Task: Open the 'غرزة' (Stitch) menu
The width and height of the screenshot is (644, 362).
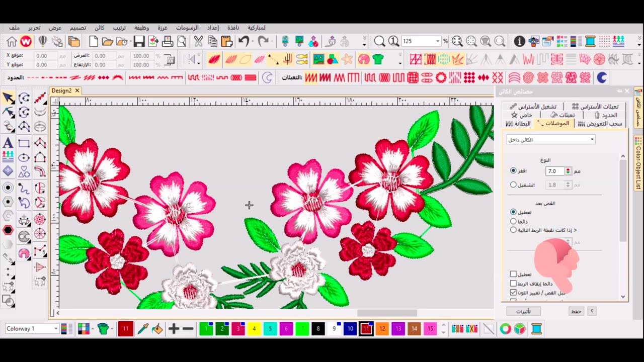Action: pos(163,28)
